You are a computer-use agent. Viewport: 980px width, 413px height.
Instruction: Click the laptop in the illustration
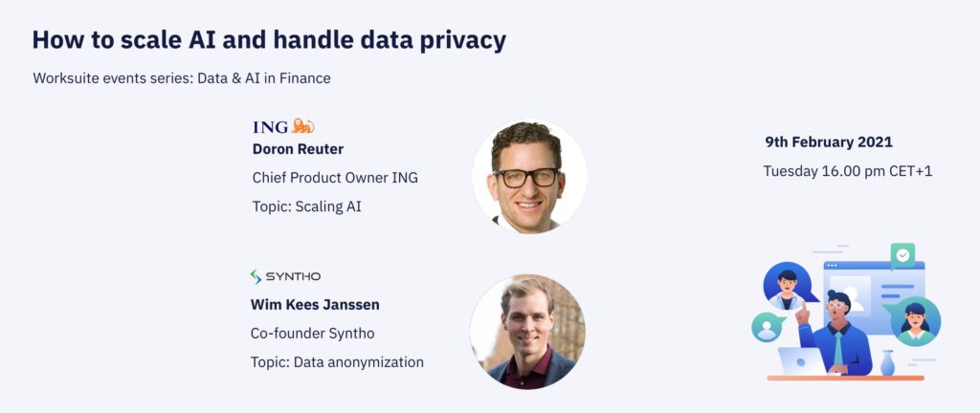pyautogui.click(x=802, y=361)
